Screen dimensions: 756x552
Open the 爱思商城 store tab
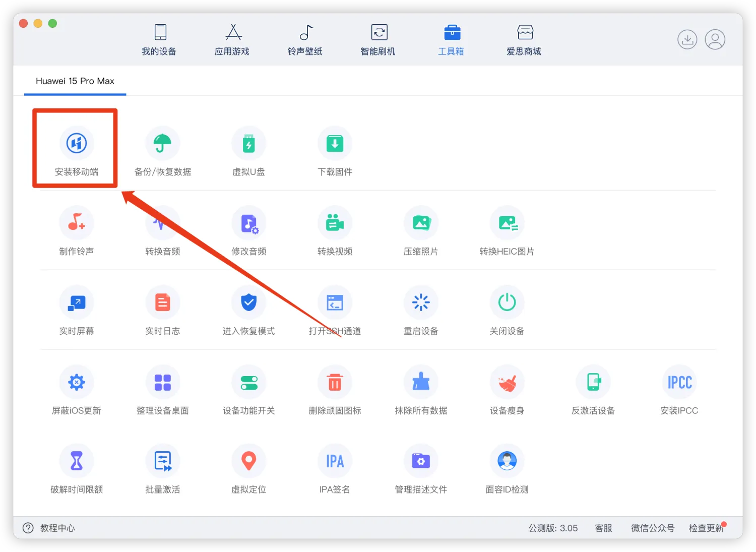click(524, 39)
